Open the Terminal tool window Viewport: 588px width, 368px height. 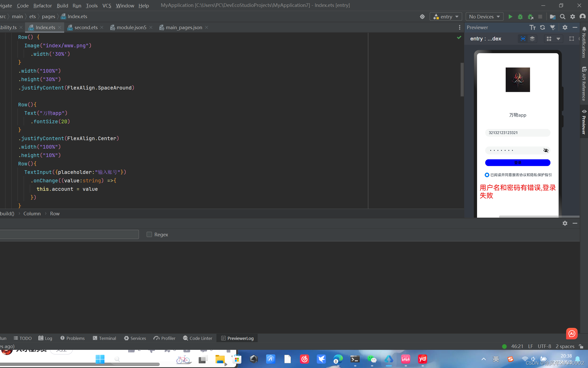pos(105,338)
